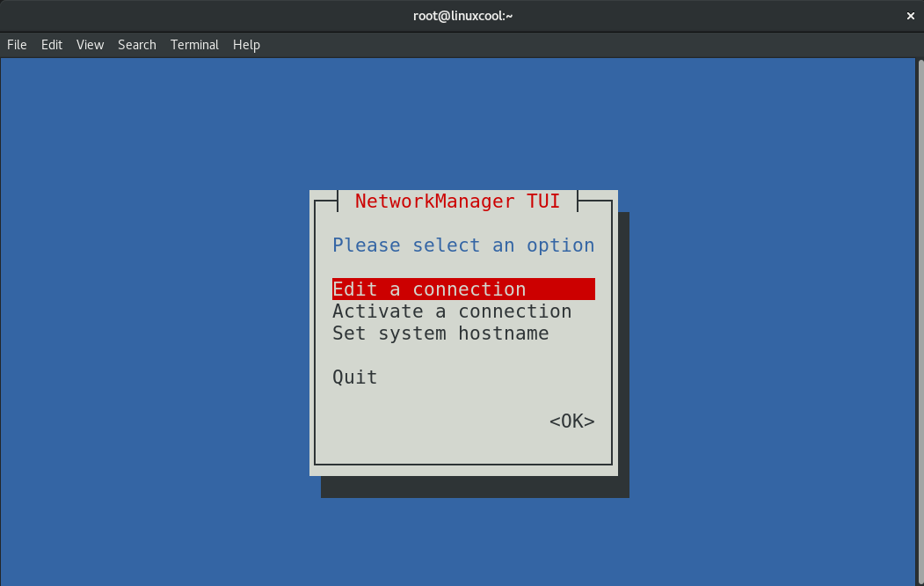Open the Search menu
This screenshot has height=586, width=924.
[136, 45]
